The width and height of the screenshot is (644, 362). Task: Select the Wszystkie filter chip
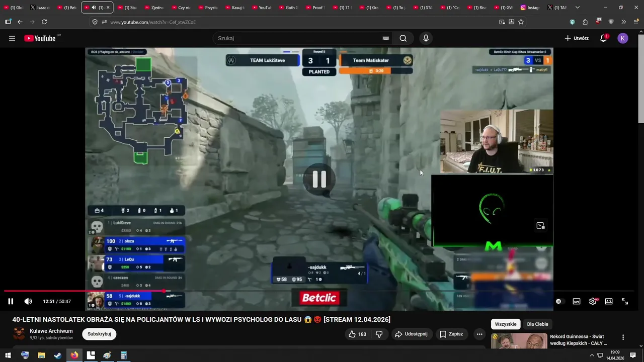(x=506, y=324)
